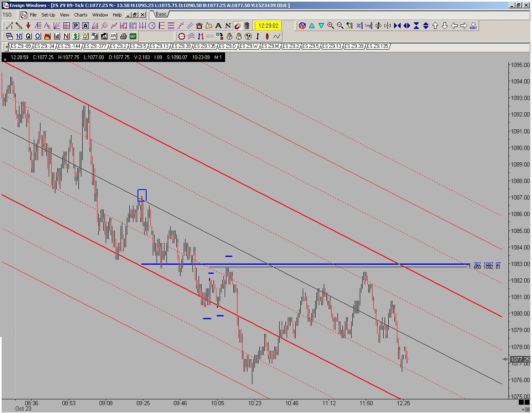Click the cyan up triangle icon
Image resolution: width=532 pixels, height=413 pixels.
click(311, 26)
